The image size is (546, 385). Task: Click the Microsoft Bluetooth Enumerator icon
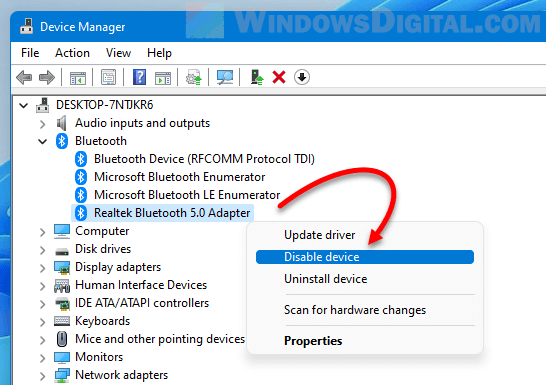click(81, 177)
